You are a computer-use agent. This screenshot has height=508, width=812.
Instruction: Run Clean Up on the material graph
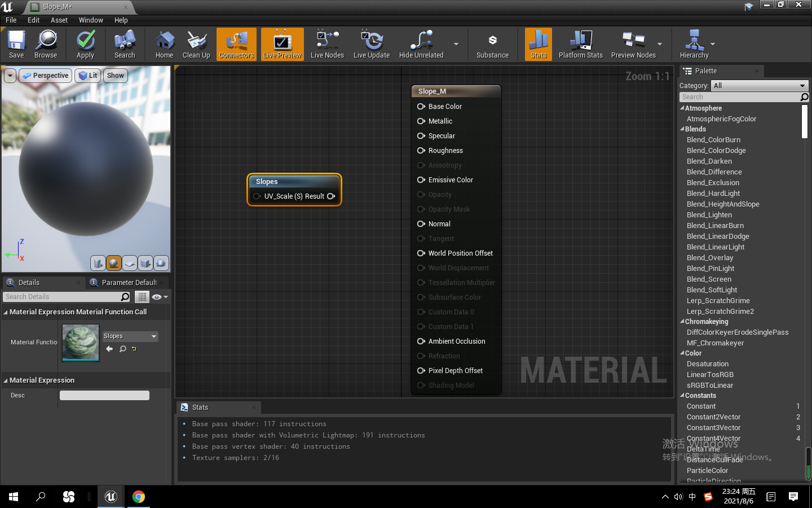tap(196, 44)
